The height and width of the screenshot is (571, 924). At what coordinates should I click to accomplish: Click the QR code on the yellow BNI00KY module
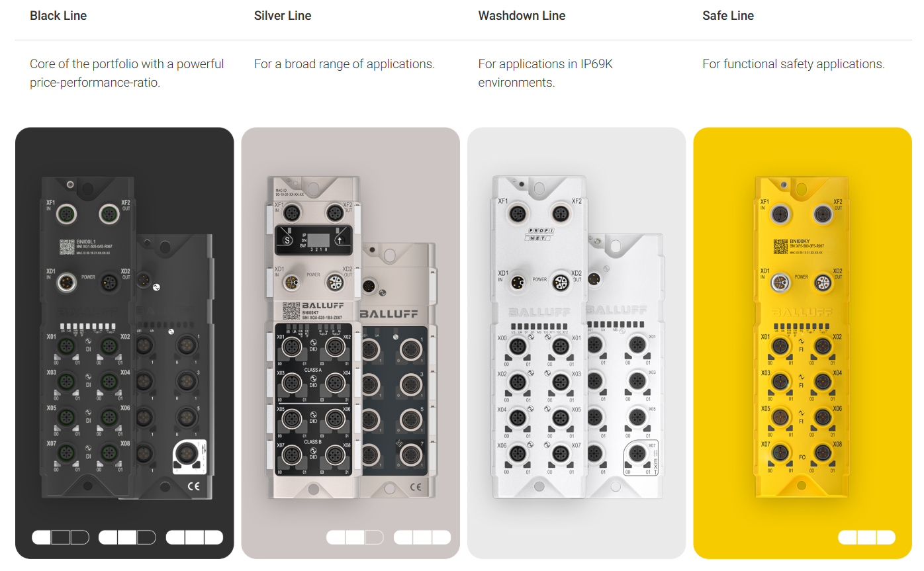point(780,246)
